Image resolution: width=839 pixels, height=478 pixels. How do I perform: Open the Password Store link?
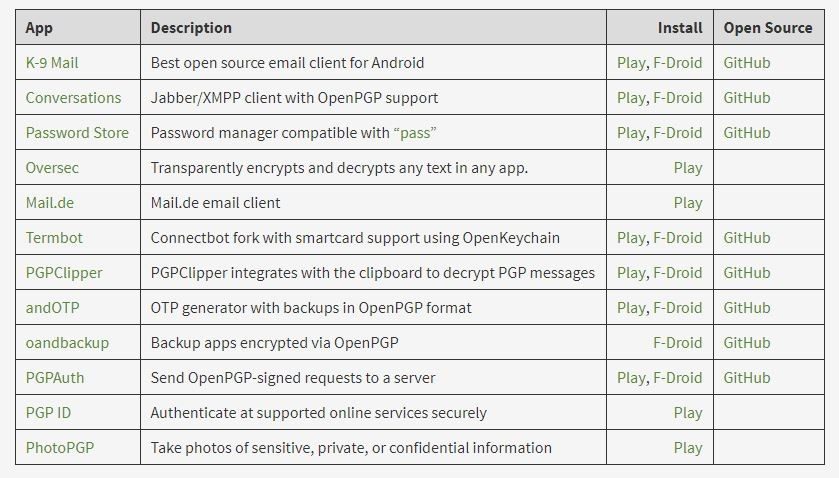(77, 133)
